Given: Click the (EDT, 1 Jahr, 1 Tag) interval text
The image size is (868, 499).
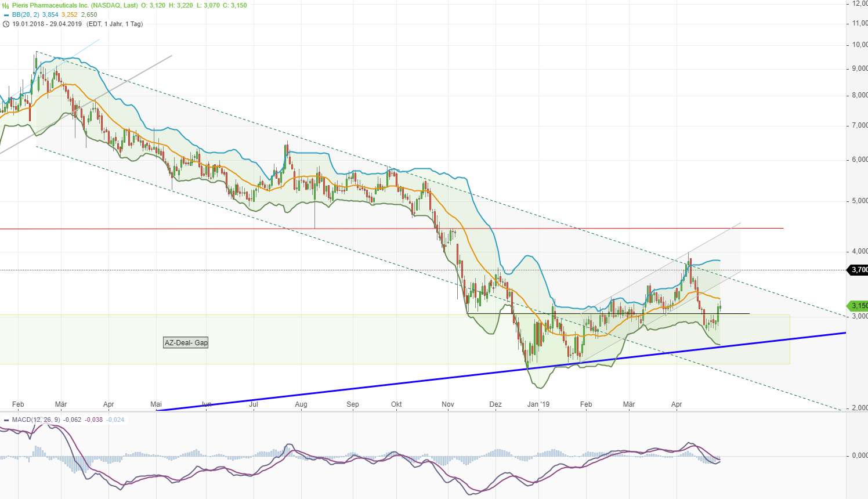Looking at the screenshot, I should coord(114,24).
